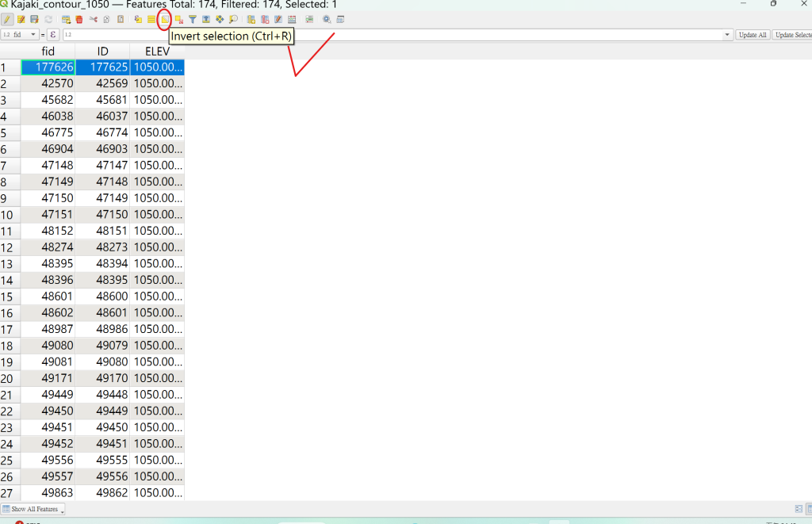This screenshot has width=812, height=524.
Task: Select cell with ID 46774
Action: 102,132
